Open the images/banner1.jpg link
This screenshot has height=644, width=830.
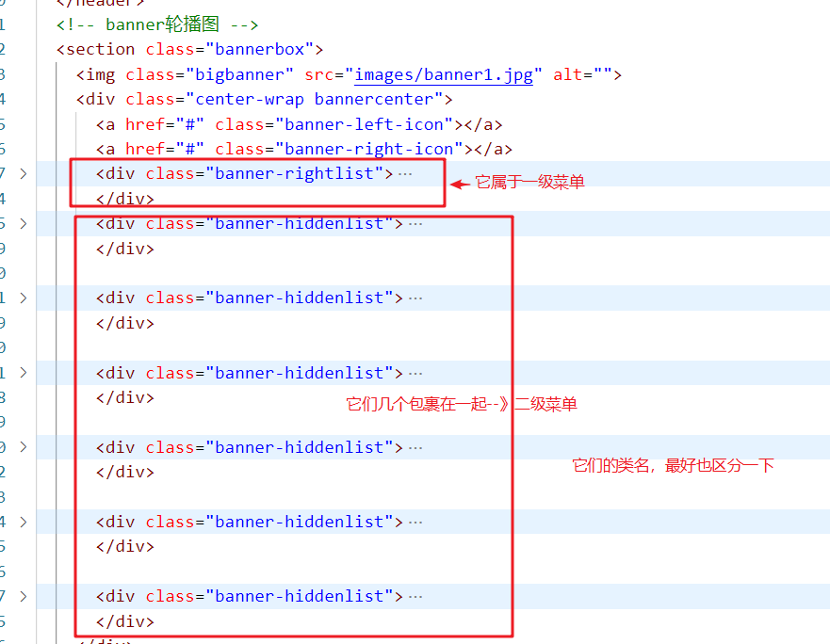pyautogui.click(x=444, y=74)
